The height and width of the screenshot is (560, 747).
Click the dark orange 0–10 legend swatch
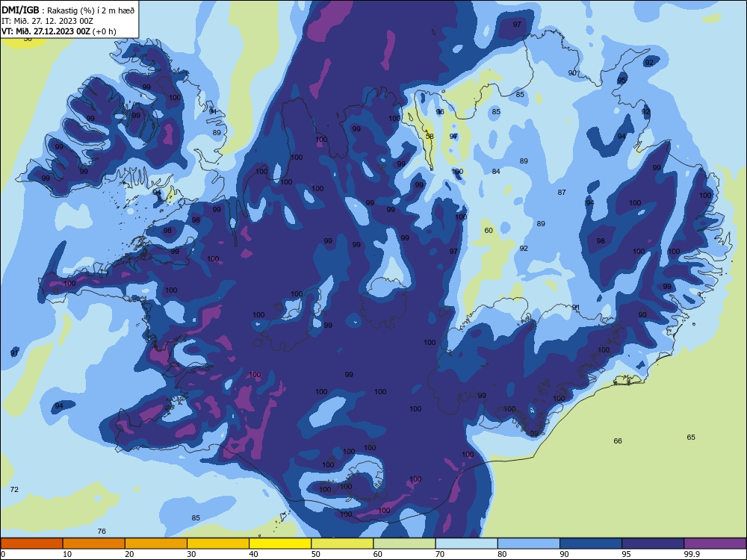31,543
